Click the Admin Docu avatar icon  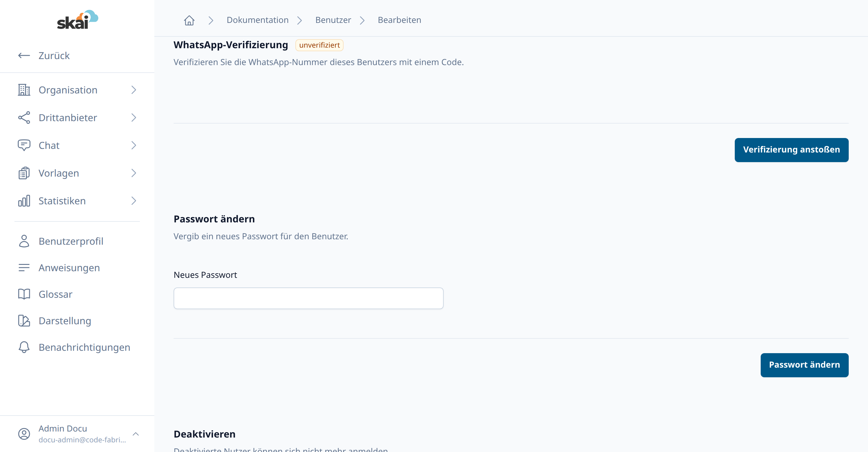tap(24, 434)
